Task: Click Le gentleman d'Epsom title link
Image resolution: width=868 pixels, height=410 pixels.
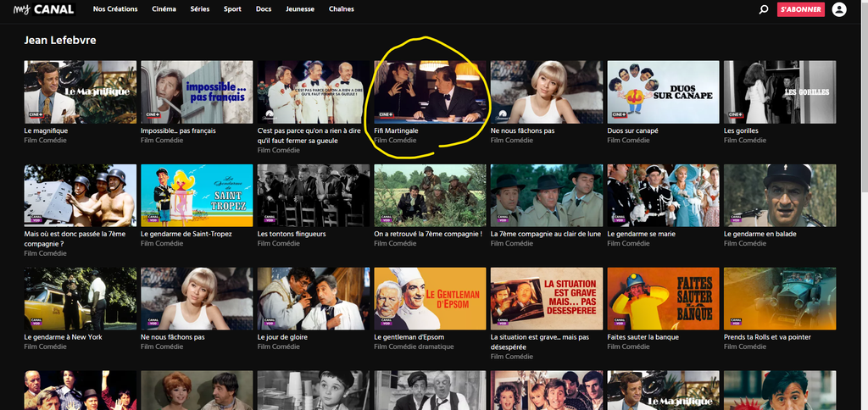Action: pyautogui.click(x=409, y=337)
